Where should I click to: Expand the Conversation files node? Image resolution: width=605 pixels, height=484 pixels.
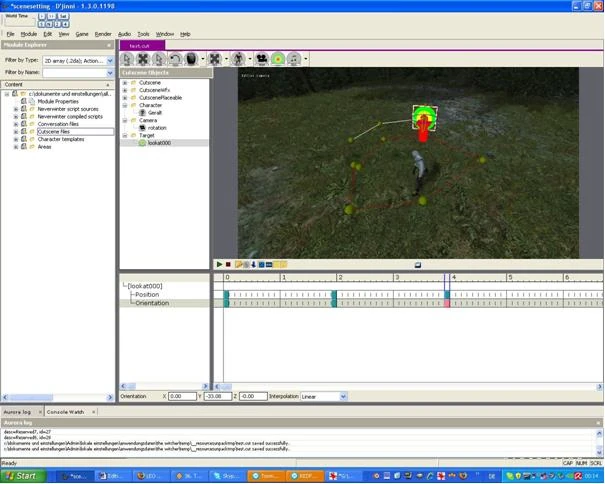pyautogui.click(x=16, y=124)
